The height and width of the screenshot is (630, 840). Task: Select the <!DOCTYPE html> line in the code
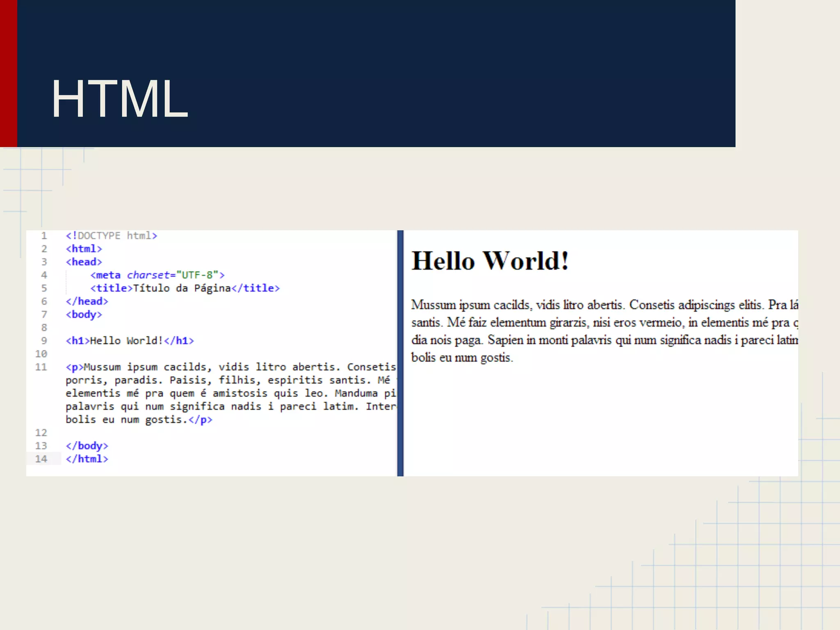point(112,236)
